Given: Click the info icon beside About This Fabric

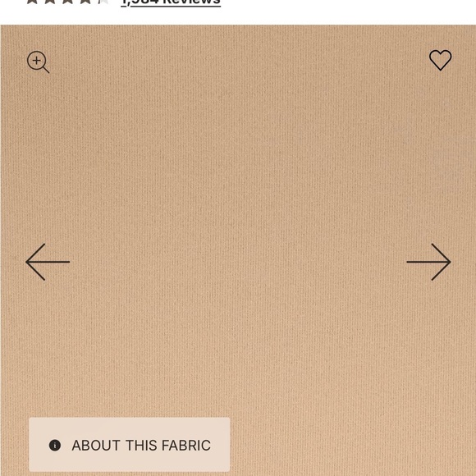Looking at the screenshot, I should [x=55, y=446].
